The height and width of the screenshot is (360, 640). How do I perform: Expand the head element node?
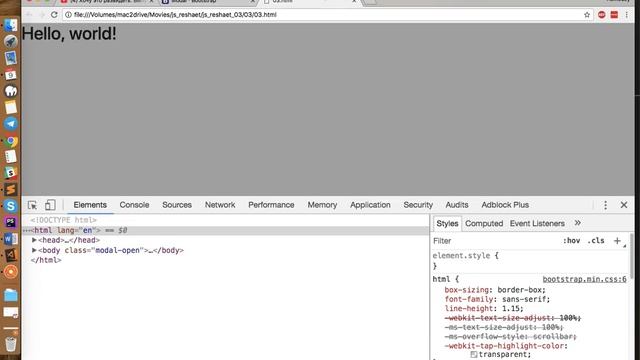click(34, 240)
